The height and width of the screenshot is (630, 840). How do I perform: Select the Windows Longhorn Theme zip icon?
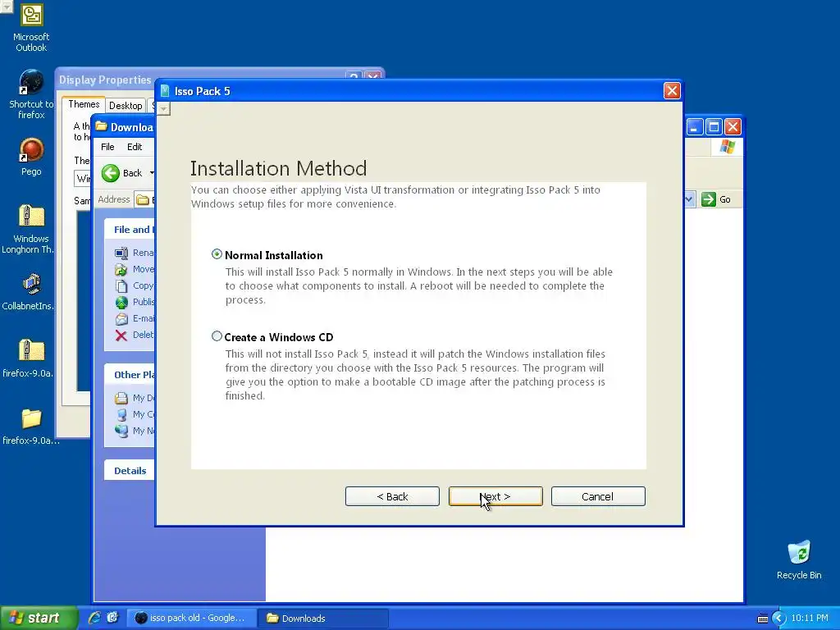tap(31, 230)
